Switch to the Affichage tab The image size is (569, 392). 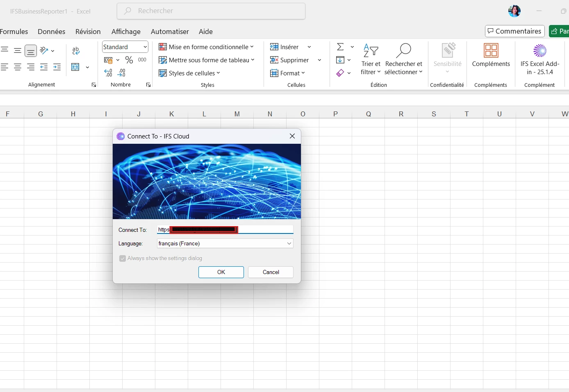click(x=126, y=32)
